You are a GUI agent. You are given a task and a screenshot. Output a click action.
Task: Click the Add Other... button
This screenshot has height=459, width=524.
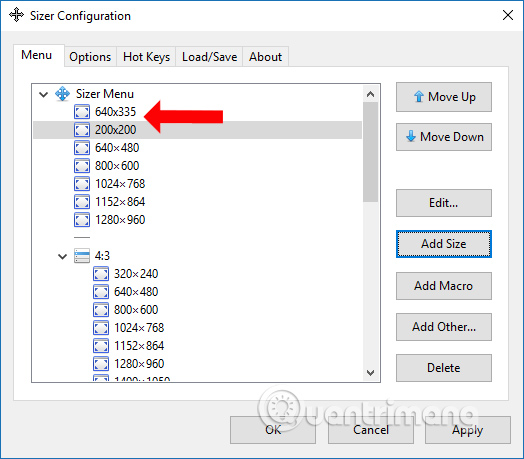444,327
